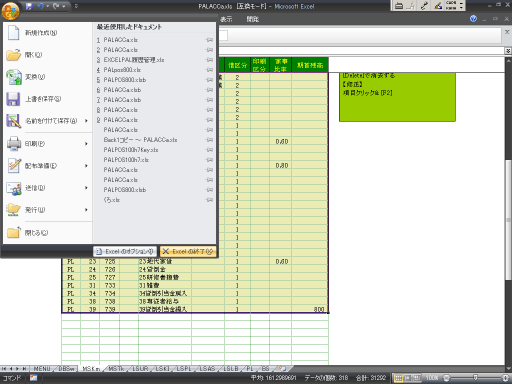This screenshot has width=512, height=384.
Task: Click the IME toolbar pencil pad icon
Action: click(438, 5)
